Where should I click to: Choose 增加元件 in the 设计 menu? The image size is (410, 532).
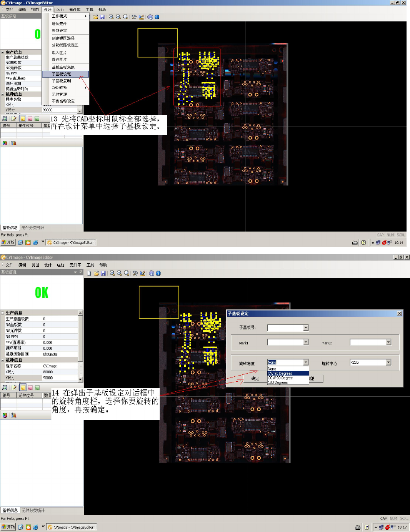65,24
